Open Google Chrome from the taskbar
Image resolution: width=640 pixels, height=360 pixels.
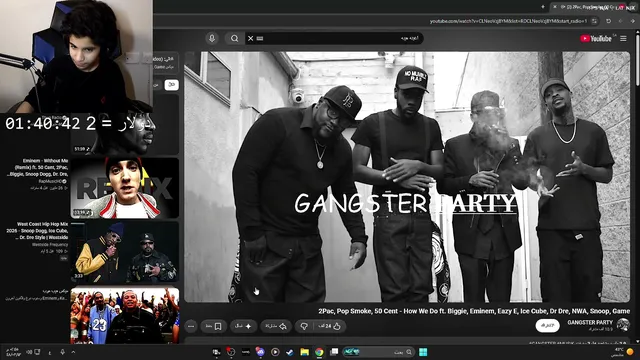[319, 352]
